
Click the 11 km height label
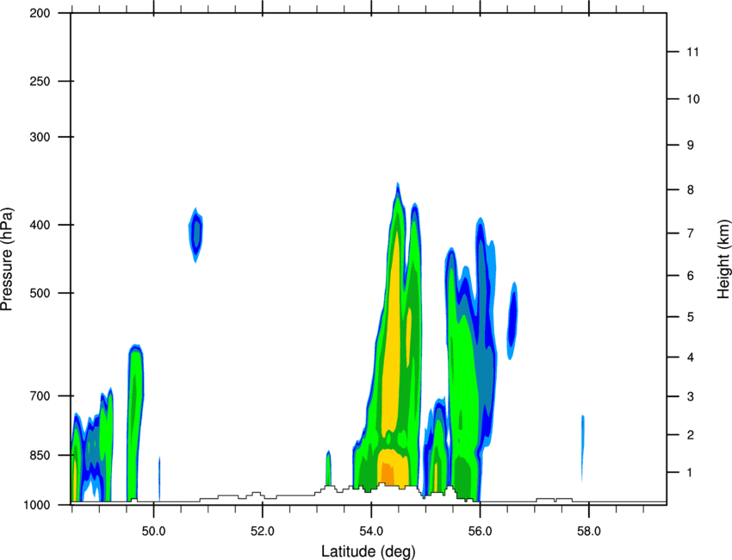pos(692,52)
